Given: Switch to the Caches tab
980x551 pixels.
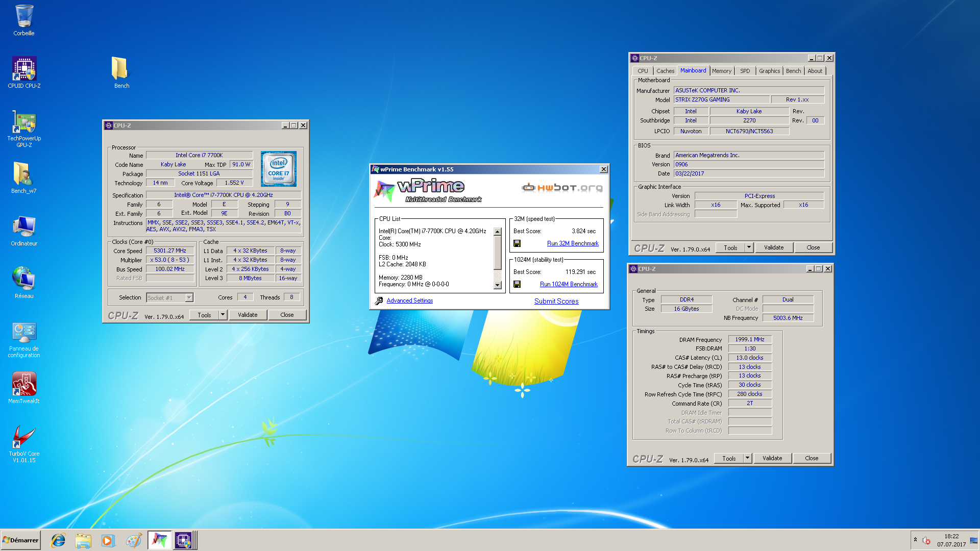Looking at the screenshot, I should 665,71.
